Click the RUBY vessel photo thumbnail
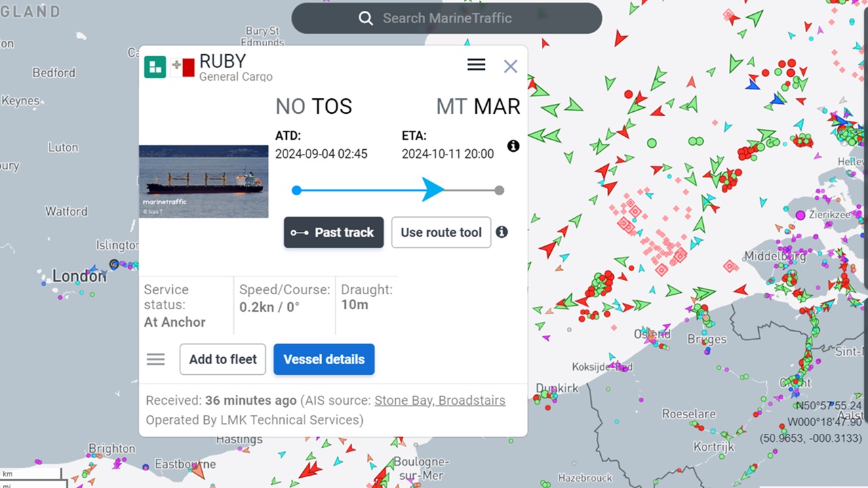868x488 pixels. pyautogui.click(x=203, y=181)
